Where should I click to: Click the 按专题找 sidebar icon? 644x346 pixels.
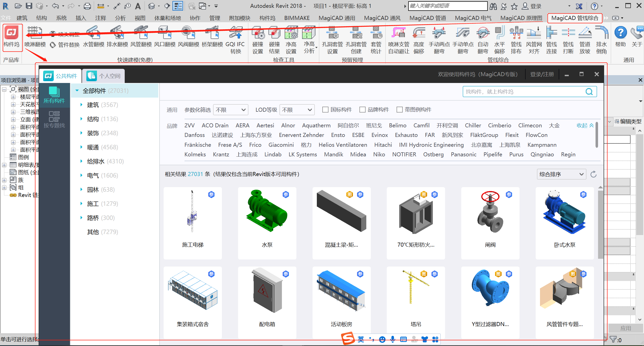click(54, 120)
